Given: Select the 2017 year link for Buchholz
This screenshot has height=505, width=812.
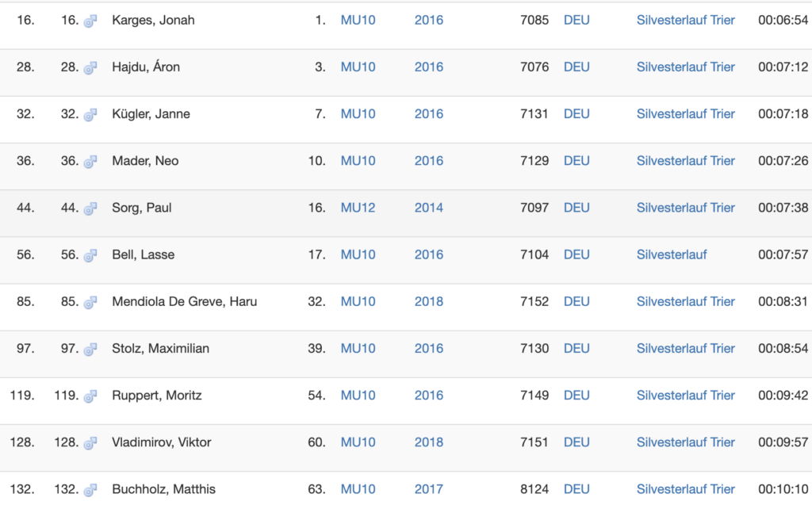Looking at the screenshot, I should point(429,489).
